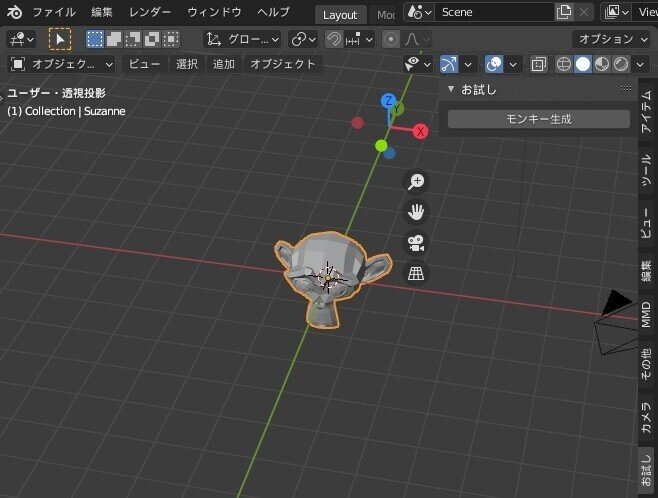The height and width of the screenshot is (498, 658).
Task: Switch to wireframe shading
Action: coord(564,64)
